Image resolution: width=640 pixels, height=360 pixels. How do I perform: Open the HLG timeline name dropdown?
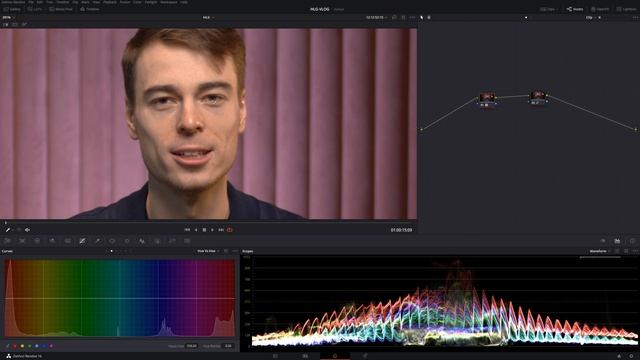coord(208,18)
